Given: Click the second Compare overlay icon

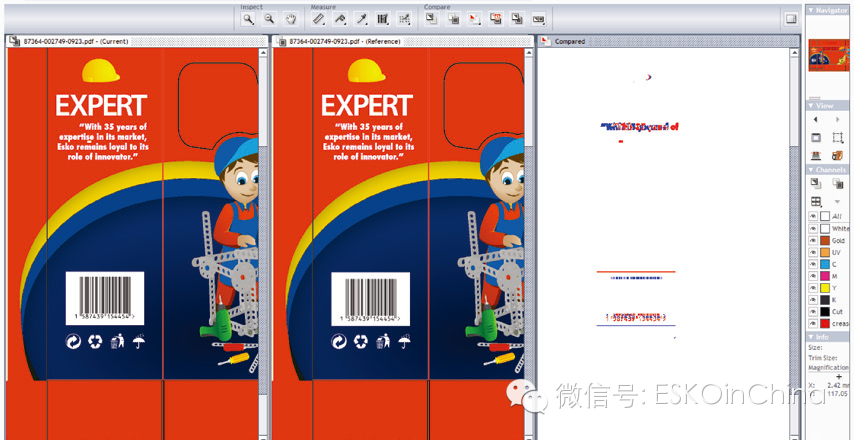Looking at the screenshot, I should click(x=453, y=19).
